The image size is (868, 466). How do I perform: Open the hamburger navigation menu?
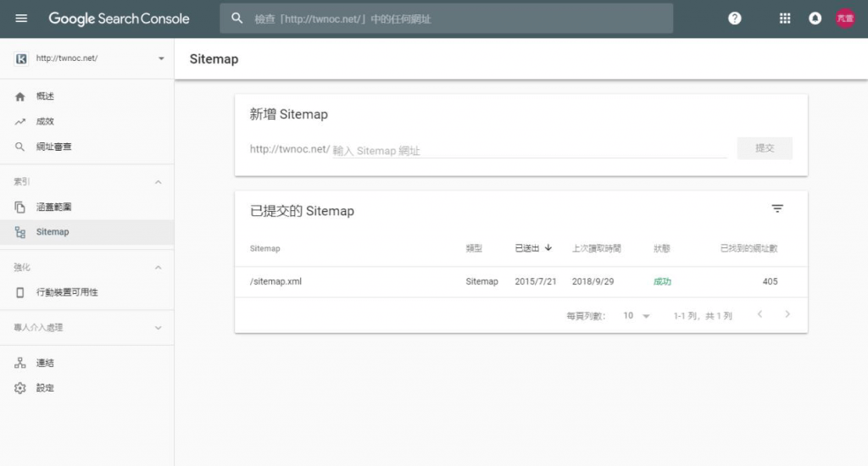(x=21, y=19)
